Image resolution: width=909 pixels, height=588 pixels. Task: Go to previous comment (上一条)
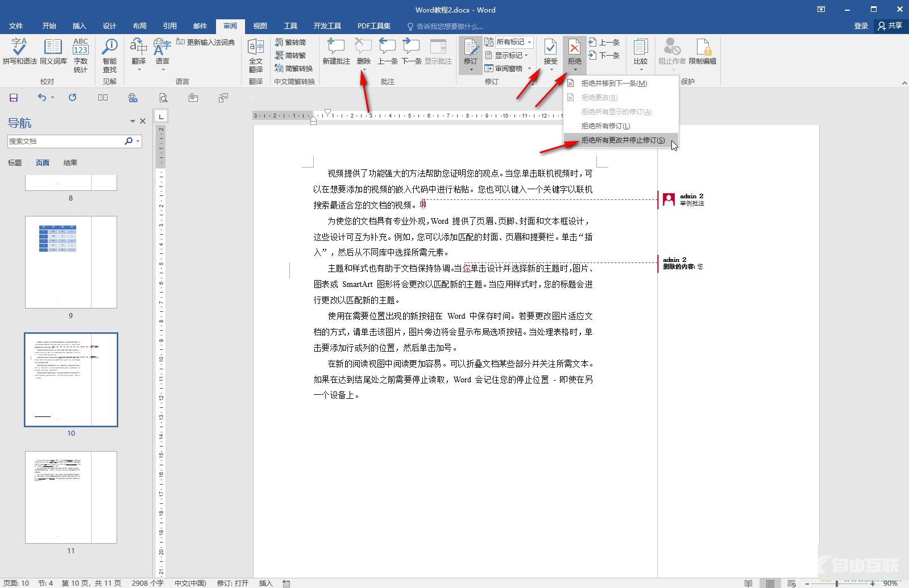388,52
